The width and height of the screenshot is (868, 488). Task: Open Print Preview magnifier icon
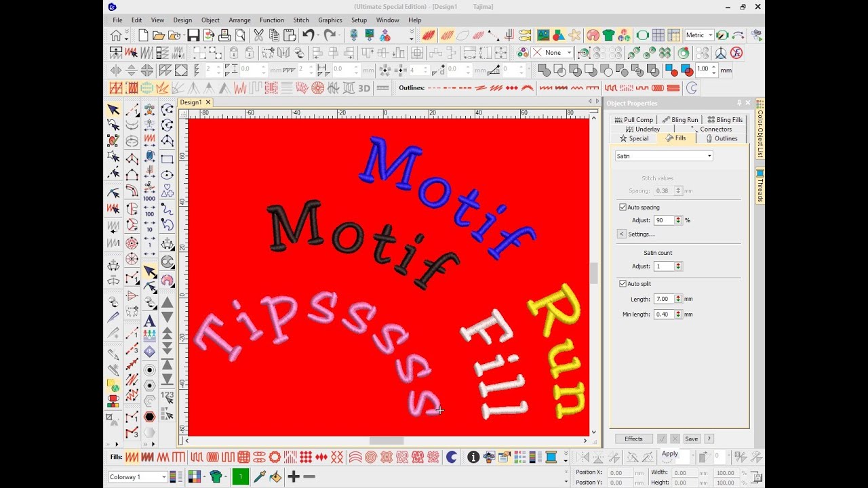[240, 36]
